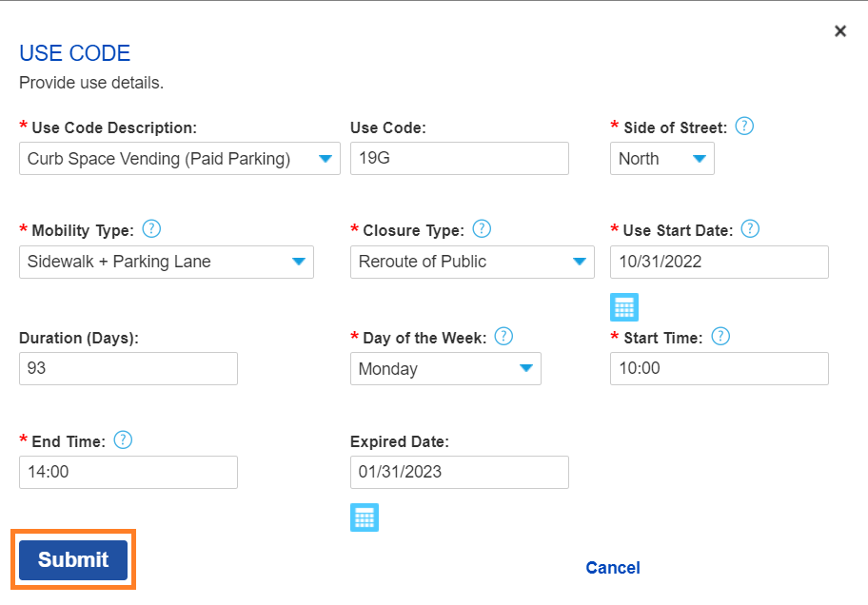The height and width of the screenshot is (605, 868).
Task: Click the Use Code text field
Action: [459, 159]
